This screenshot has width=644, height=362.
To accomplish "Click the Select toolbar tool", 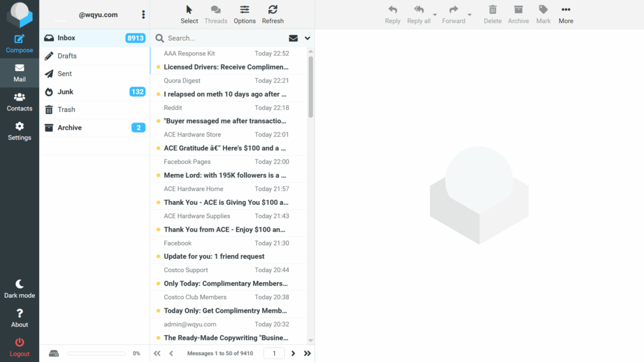I will point(189,14).
